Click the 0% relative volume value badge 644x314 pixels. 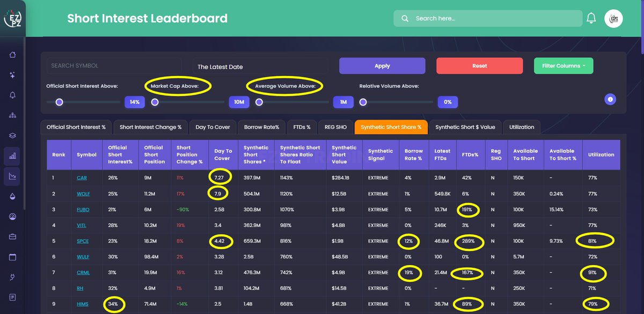[x=448, y=102]
